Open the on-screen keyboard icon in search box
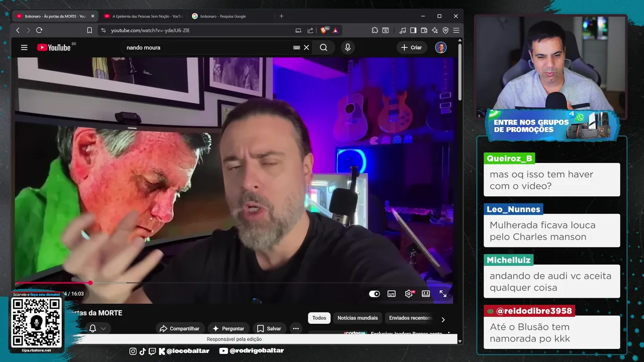 296,47
